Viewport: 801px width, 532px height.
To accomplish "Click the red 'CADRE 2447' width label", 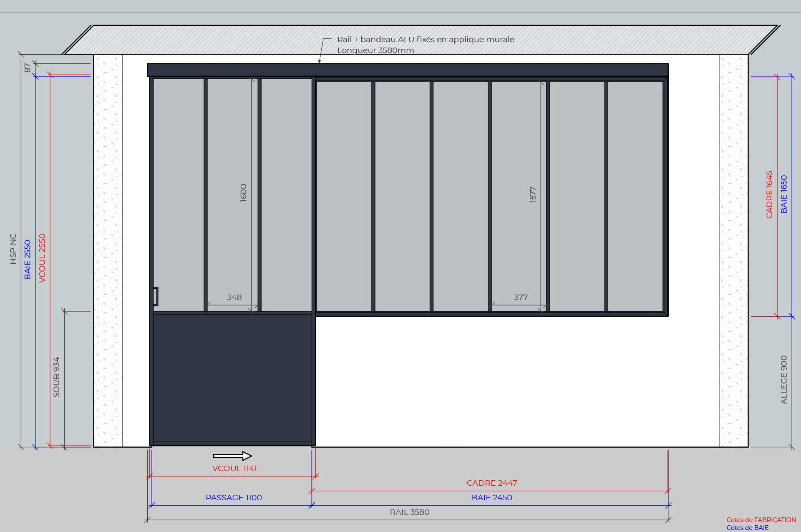I will (x=492, y=483).
